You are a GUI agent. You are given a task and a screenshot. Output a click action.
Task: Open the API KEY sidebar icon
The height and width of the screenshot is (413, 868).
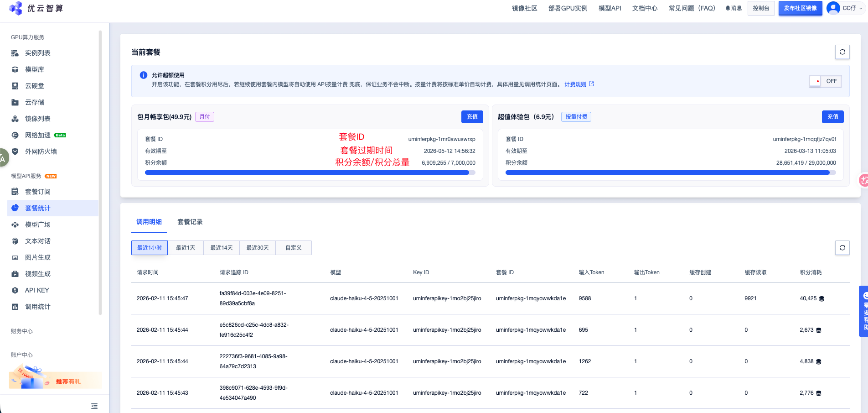[15, 290]
